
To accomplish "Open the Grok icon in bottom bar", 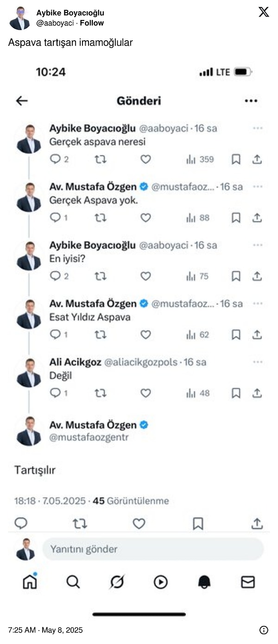I will coord(117,582).
